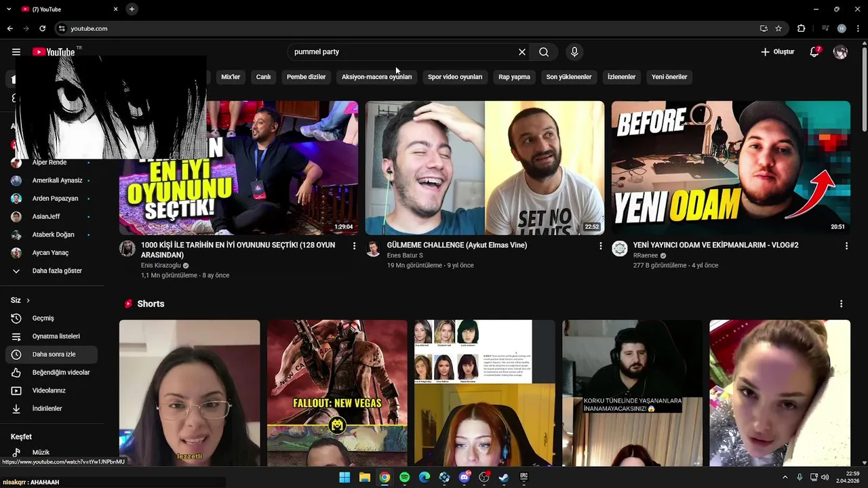Start voice search with the microphone
Viewport: 868px width, 488px height.
pyautogui.click(x=574, y=52)
